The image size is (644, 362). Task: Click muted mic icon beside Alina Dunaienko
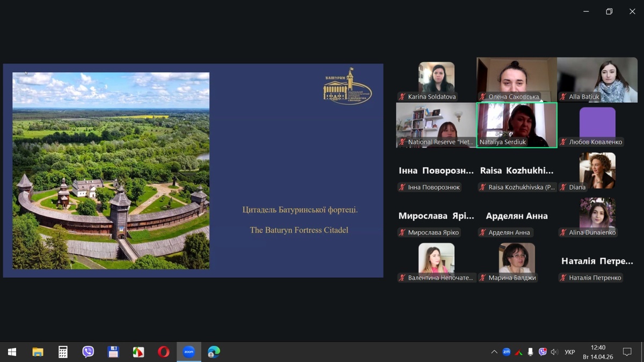tap(563, 232)
